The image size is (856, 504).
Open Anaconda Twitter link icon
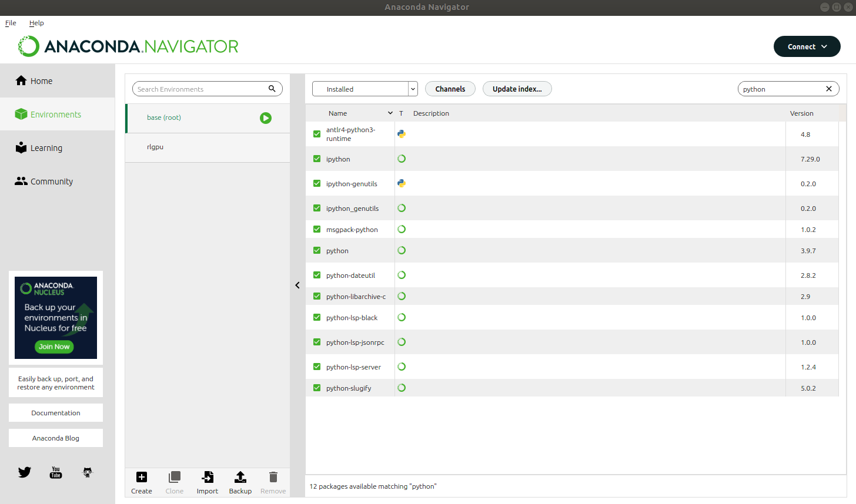[x=25, y=472]
